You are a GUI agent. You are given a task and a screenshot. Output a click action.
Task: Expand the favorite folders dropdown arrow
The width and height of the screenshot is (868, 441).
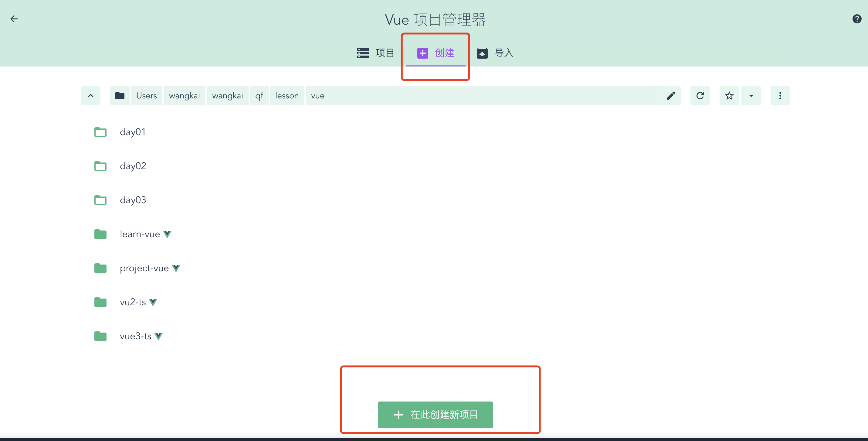pyautogui.click(x=751, y=96)
